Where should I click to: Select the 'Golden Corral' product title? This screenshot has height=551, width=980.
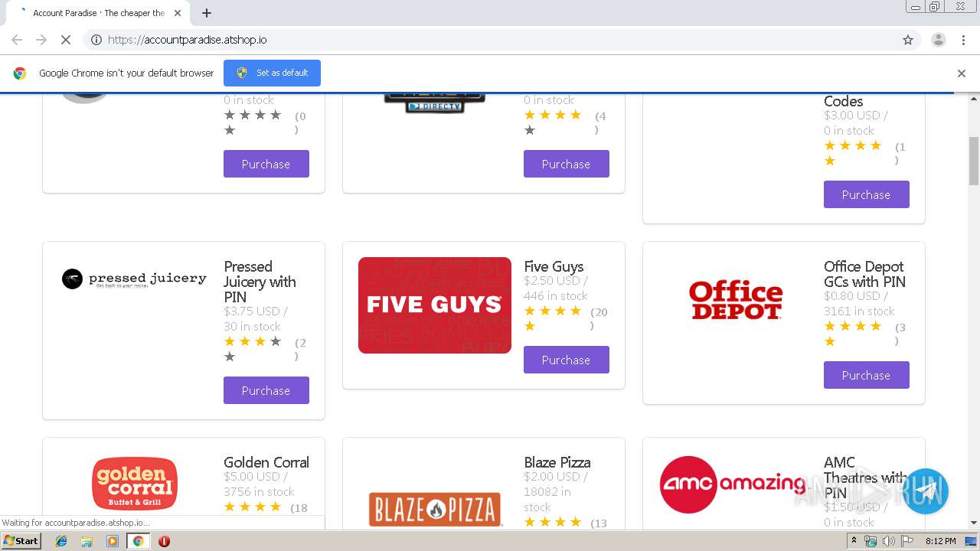point(266,462)
